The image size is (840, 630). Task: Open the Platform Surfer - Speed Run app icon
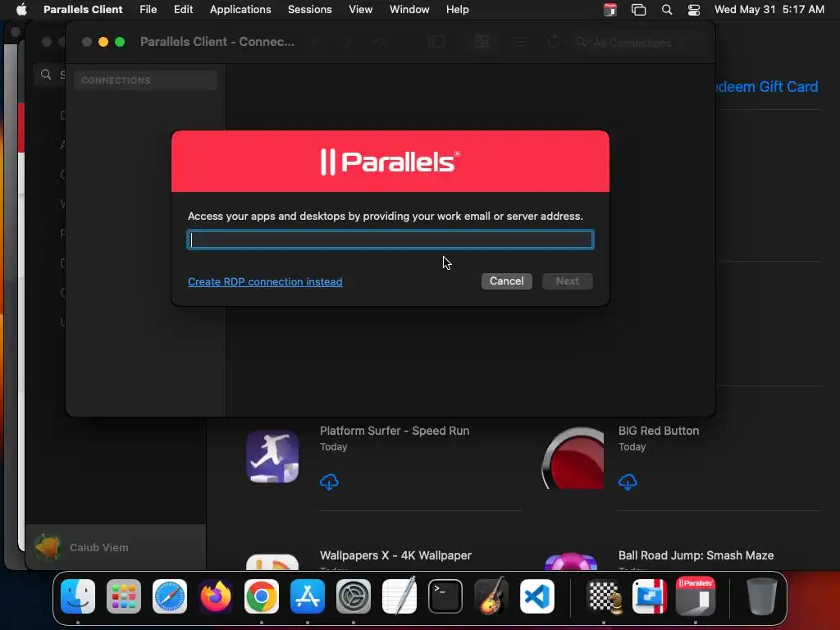click(x=272, y=456)
